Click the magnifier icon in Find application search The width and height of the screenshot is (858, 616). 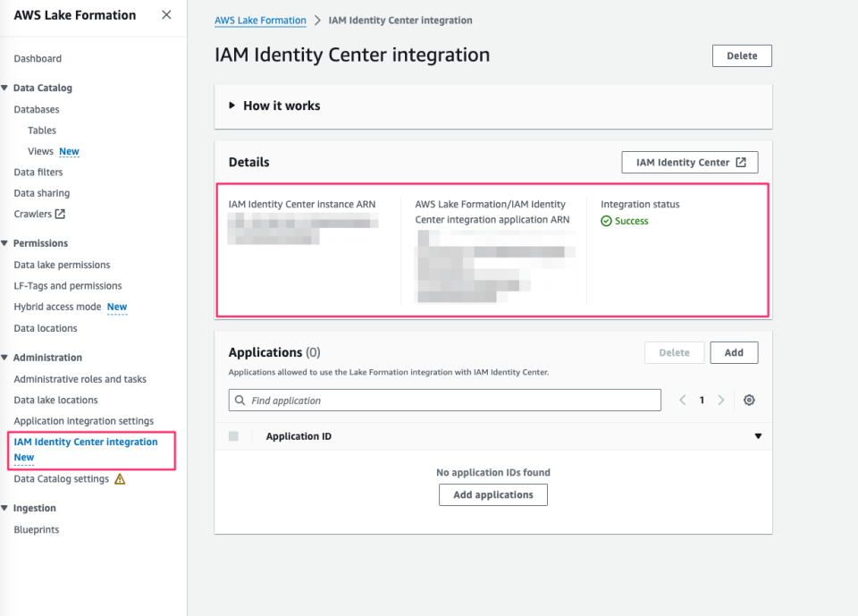point(239,400)
